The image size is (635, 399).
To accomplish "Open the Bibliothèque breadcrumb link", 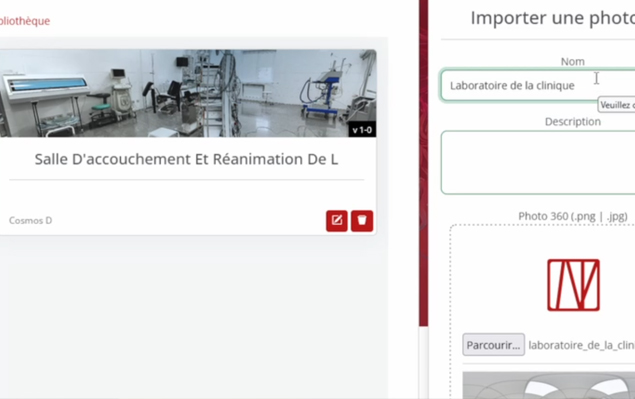I will (24, 21).
